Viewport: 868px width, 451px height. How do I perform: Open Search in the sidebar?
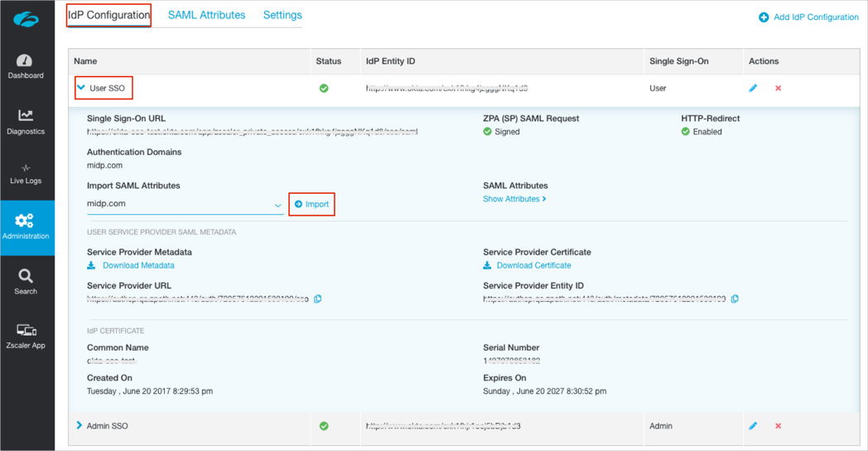(26, 281)
